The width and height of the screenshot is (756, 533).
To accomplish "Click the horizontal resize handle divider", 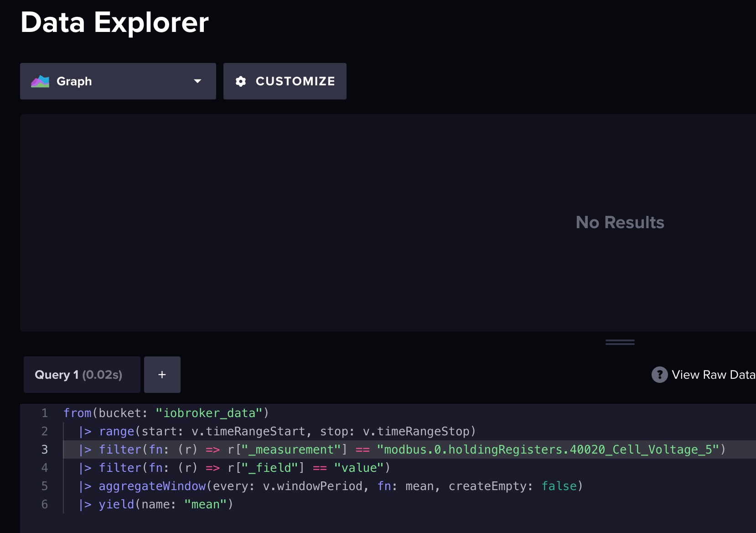I will tap(620, 342).
